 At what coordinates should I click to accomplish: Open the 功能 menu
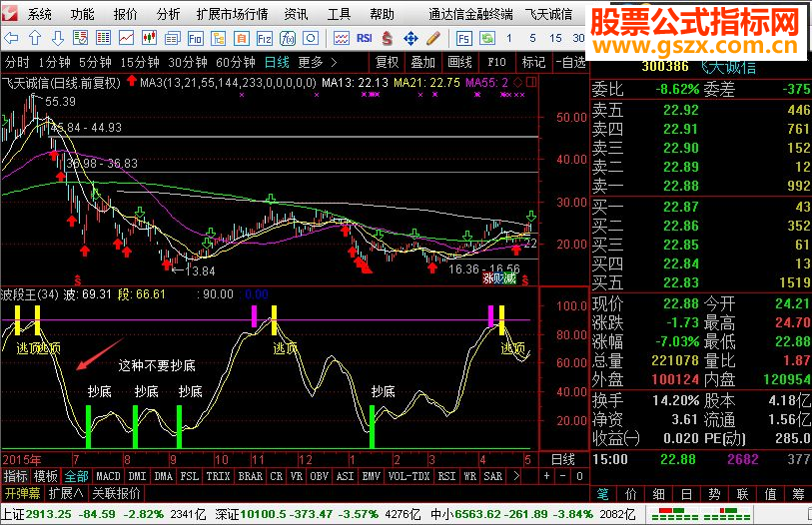[82, 14]
